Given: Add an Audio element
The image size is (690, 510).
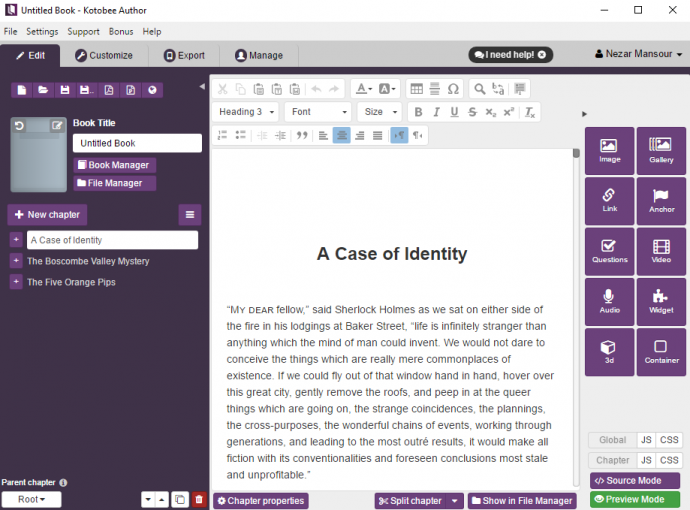Looking at the screenshot, I should coord(609,300).
